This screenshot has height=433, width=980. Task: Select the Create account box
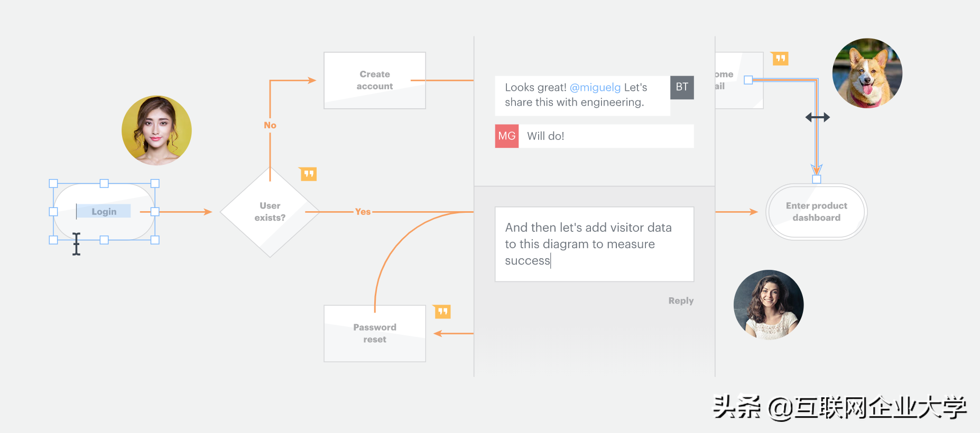(375, 80)
